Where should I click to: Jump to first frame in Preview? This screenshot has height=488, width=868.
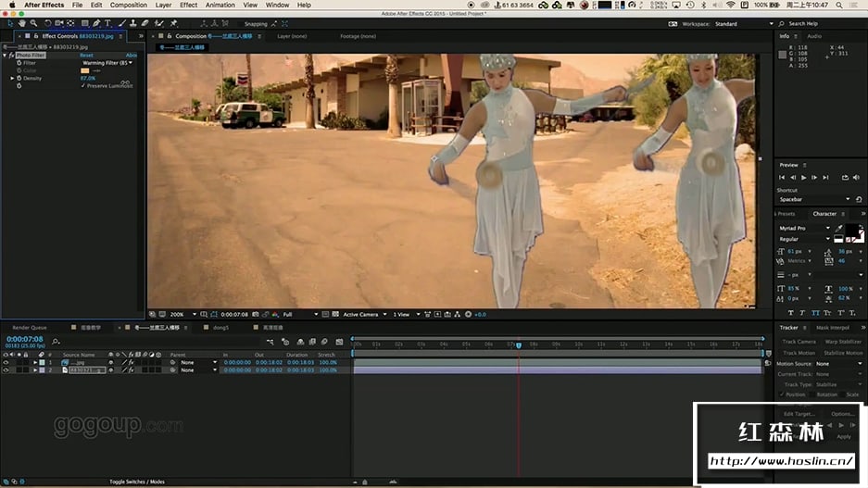coord(782,178)
